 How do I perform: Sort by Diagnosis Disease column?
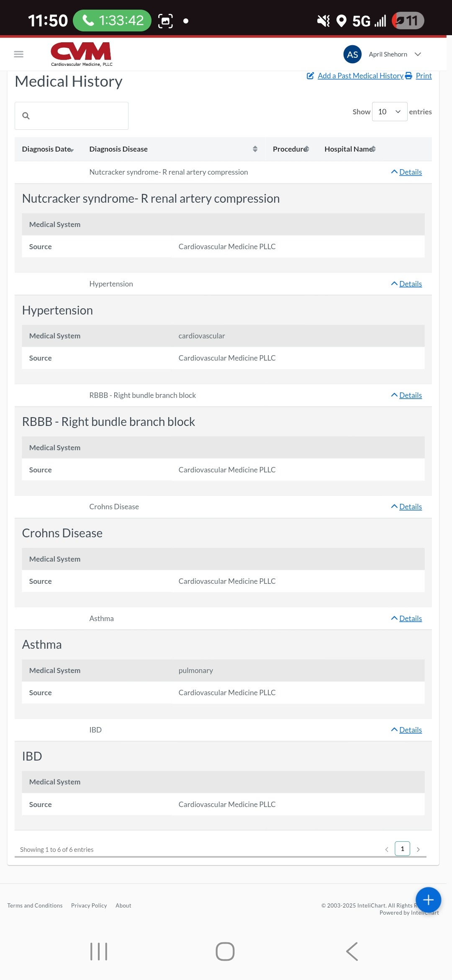pyautogui.click(x=118, y=149)
